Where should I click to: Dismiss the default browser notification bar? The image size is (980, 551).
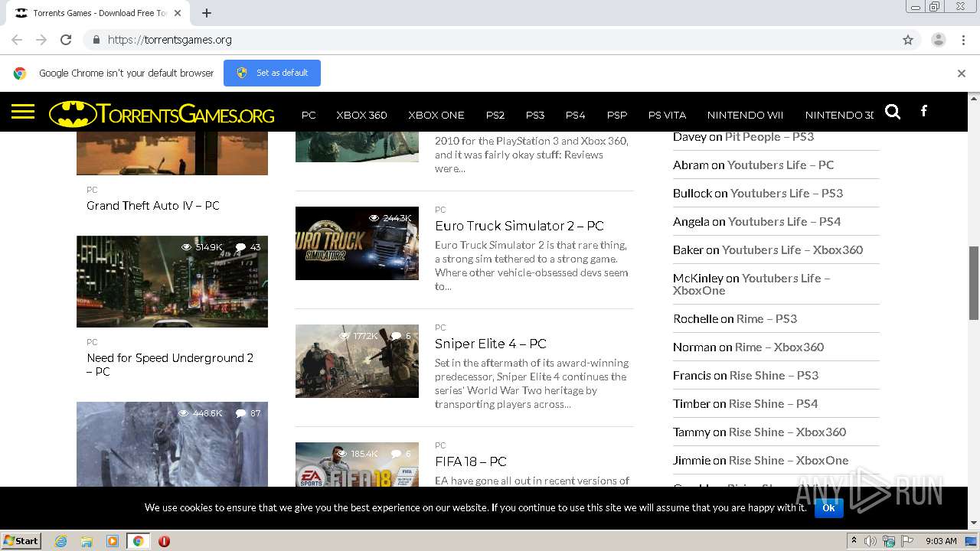[x=962, y=73]
